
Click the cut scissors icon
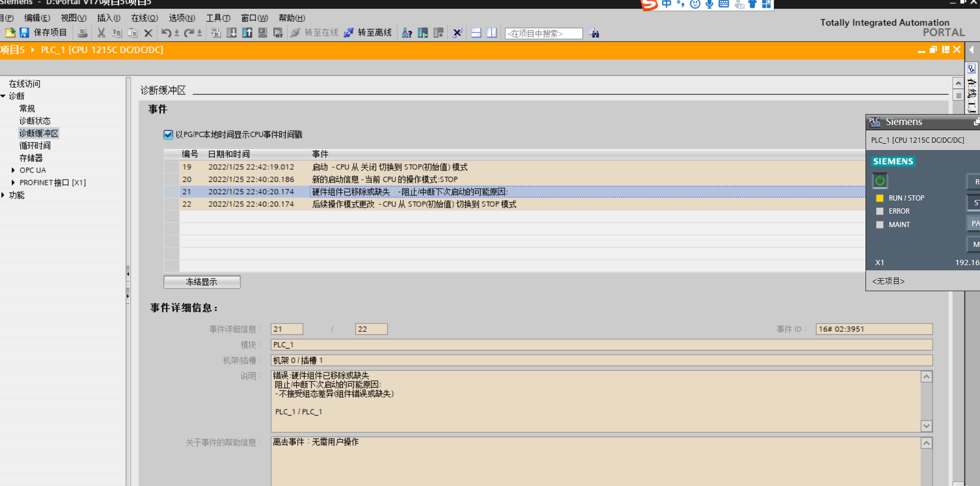[101, 33]
